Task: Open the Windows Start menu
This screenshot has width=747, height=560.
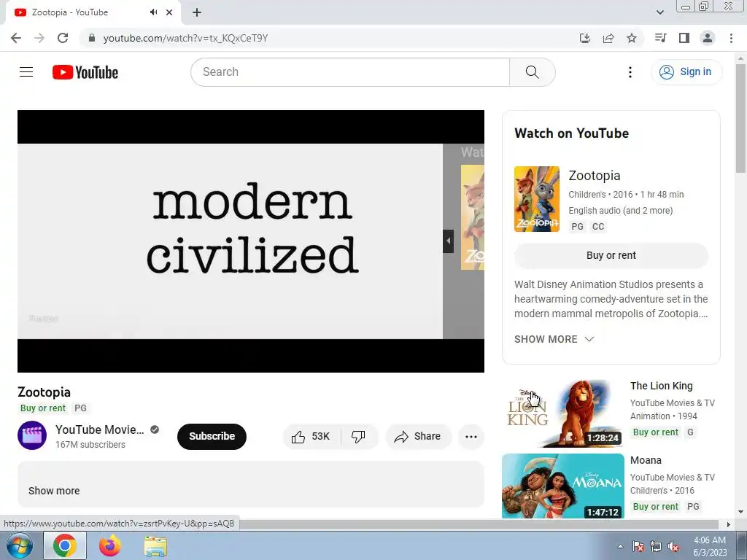Action: [20, 545]
